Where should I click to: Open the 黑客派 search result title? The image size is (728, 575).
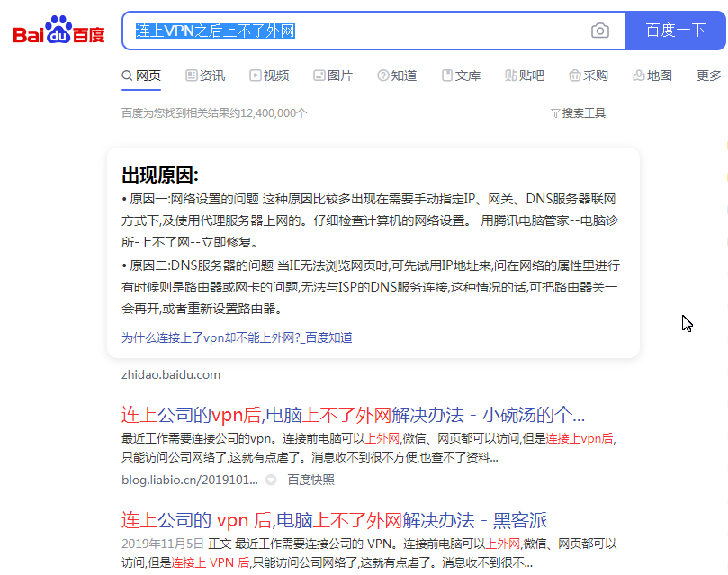point(334,520)
